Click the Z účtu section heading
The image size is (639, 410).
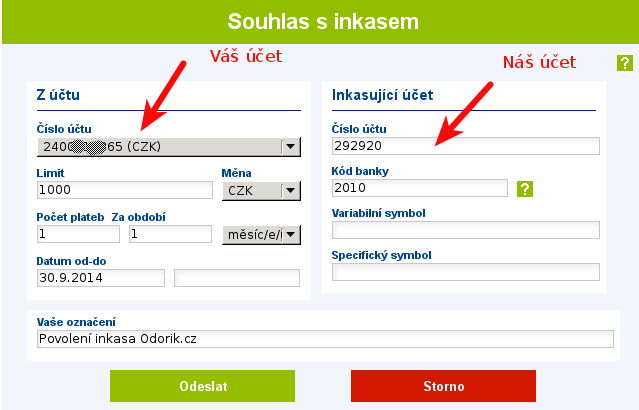[x=58, y=95]
